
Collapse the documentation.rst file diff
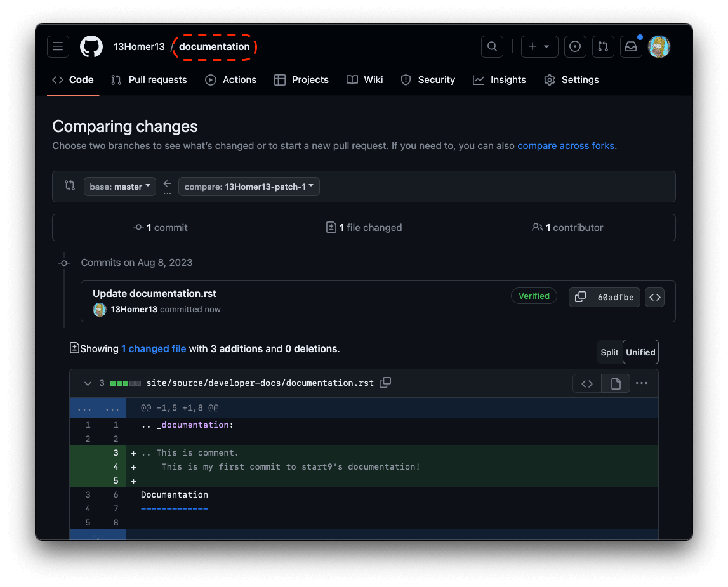coord(88,383)
